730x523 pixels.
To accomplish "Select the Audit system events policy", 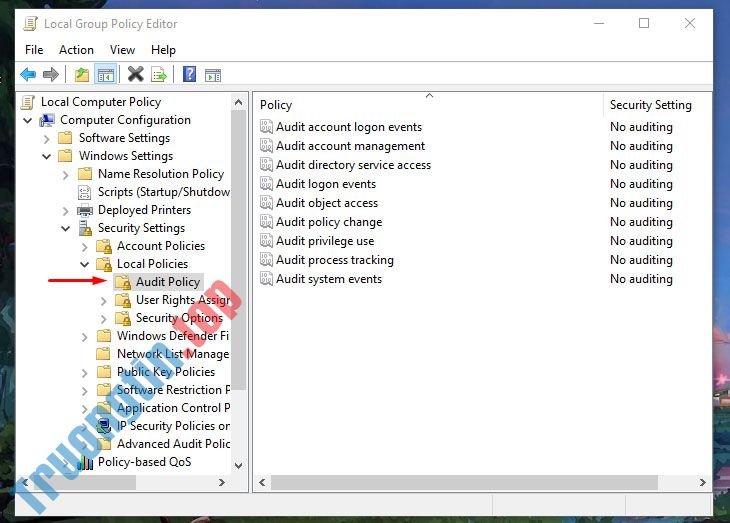I will click(329, 279).
